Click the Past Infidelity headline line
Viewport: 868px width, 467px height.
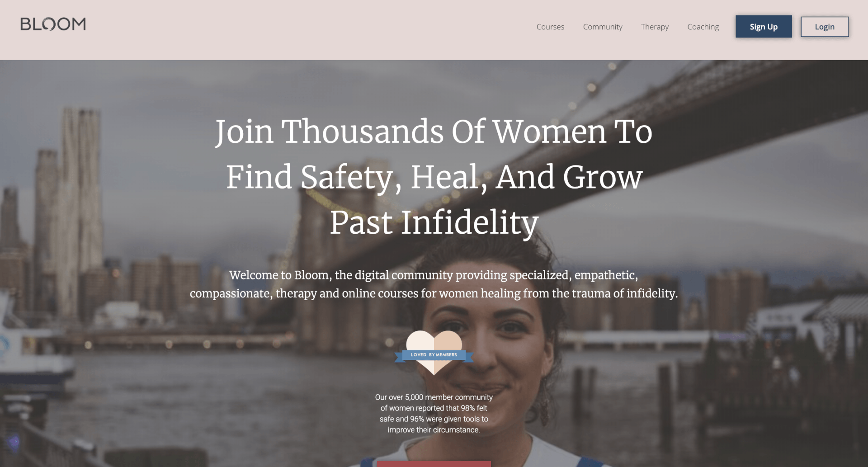tap(434, 222)
